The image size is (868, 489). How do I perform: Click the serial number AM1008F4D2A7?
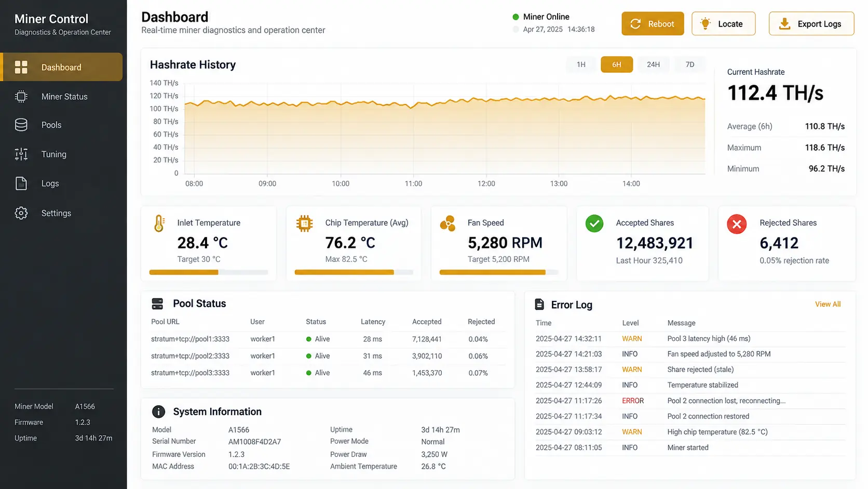pos(254,442)
